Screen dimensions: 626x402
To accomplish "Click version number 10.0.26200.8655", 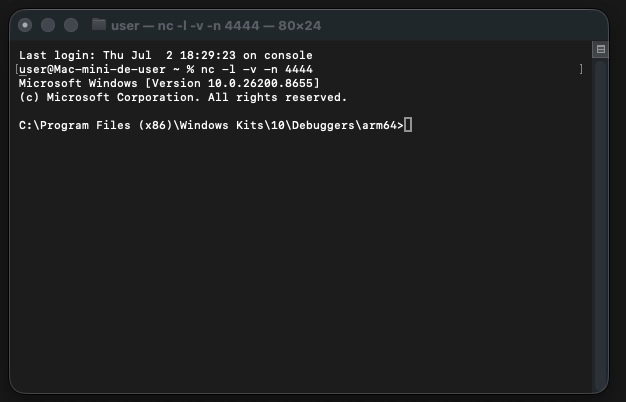I will point(260,83).
